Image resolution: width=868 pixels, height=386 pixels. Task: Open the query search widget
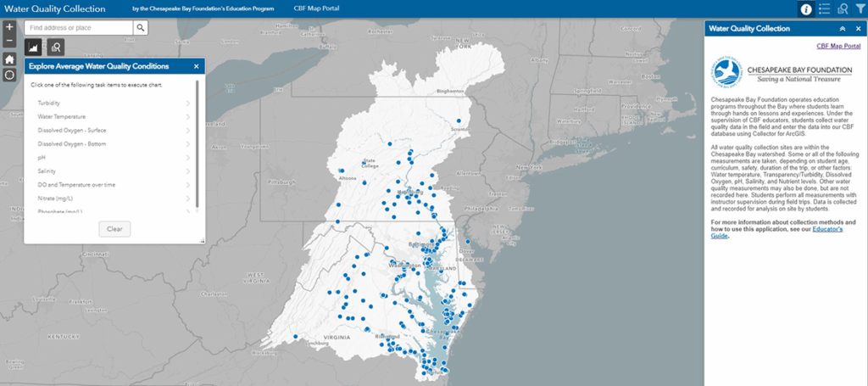coord(56,47)
